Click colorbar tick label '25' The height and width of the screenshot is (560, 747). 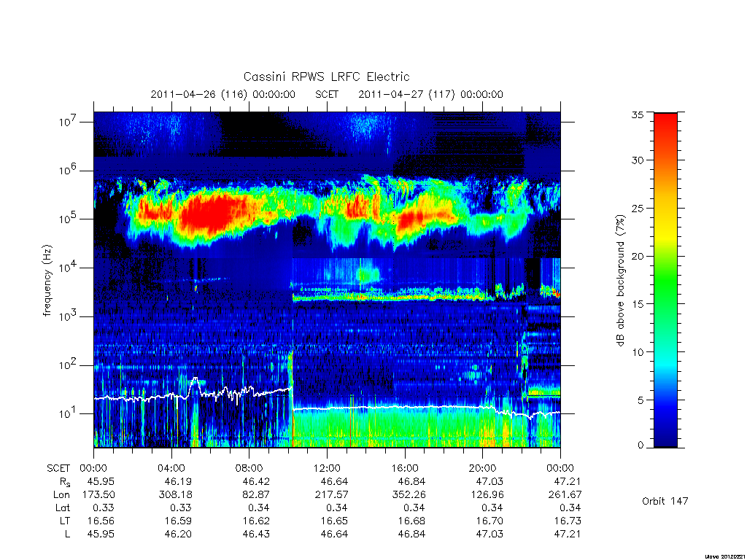(637, 208)
